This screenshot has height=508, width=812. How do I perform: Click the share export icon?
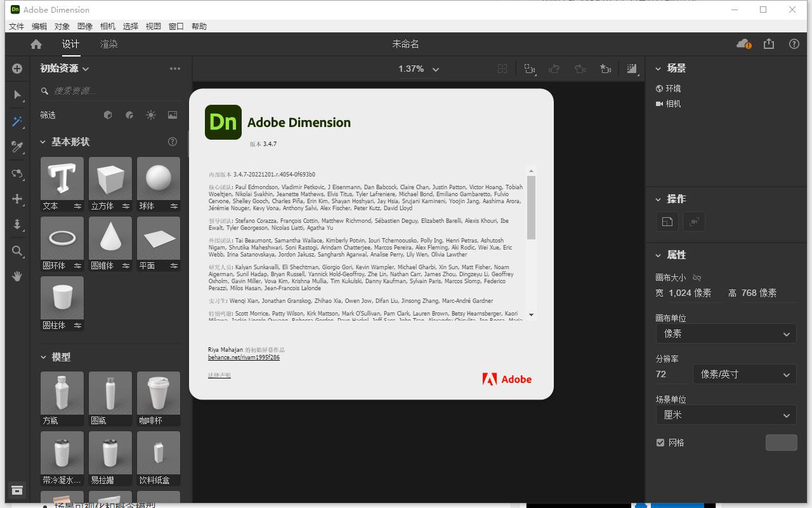coord(769,44)
